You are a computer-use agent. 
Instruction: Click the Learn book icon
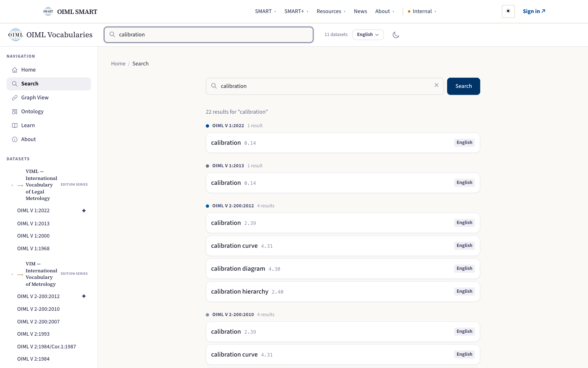15,125
